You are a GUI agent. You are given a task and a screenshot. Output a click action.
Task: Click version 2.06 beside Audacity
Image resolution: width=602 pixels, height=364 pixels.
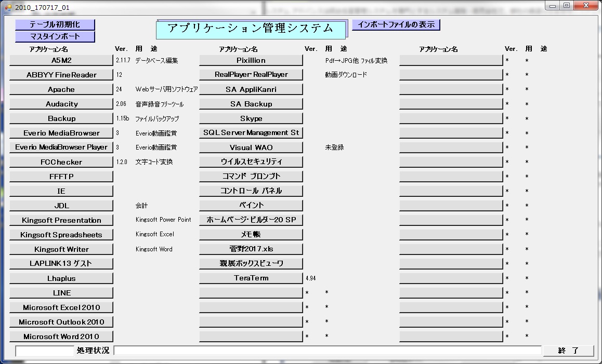pyautogui.click(x=121, y=104)
